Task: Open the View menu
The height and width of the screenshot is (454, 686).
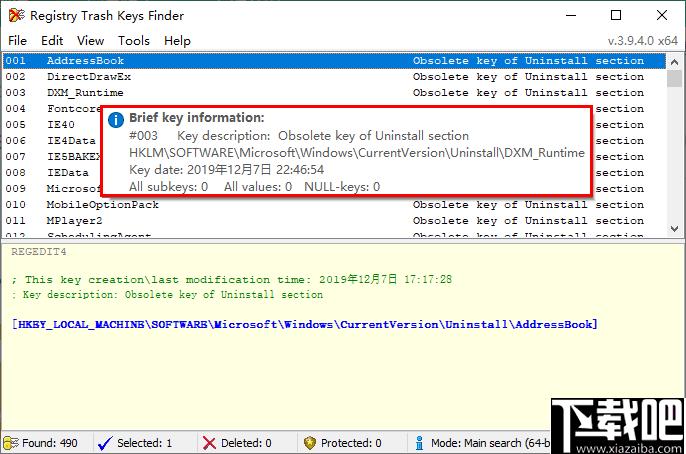Action: tap(91, 41)
